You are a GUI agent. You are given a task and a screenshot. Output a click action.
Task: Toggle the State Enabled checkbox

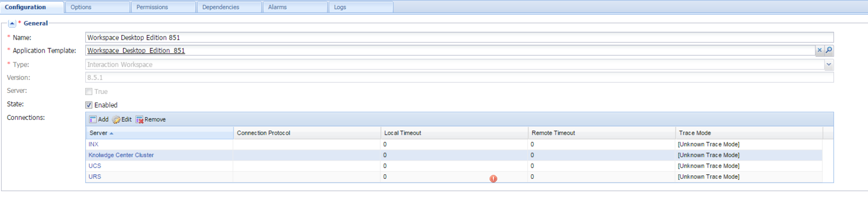[x=88, y=105]
